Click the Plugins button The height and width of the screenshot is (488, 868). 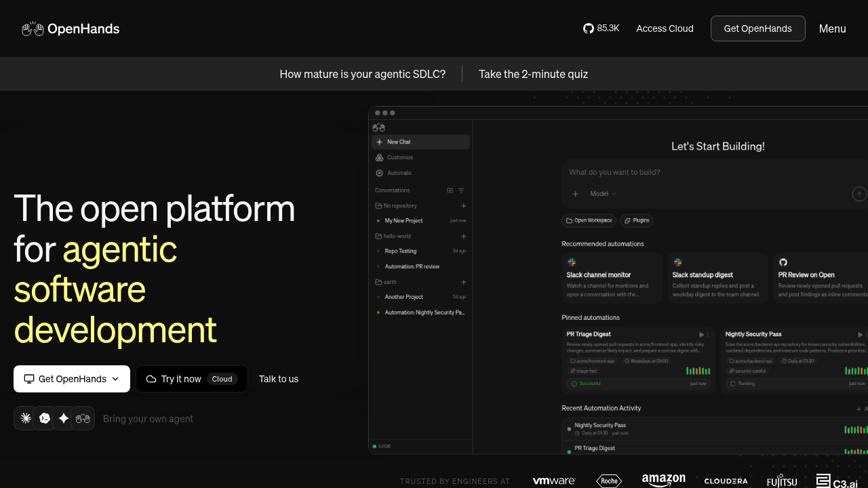point(637,221)
